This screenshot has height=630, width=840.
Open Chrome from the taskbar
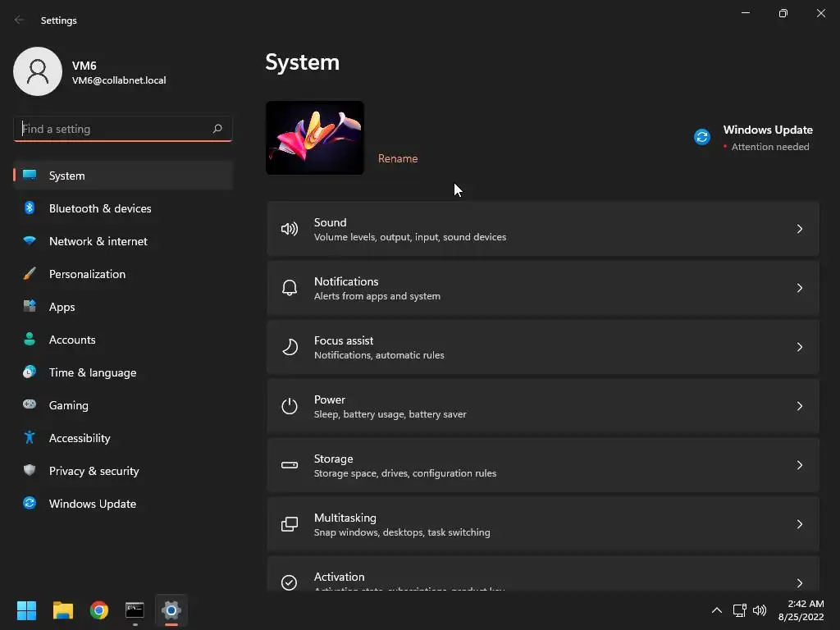coord(99,610)
